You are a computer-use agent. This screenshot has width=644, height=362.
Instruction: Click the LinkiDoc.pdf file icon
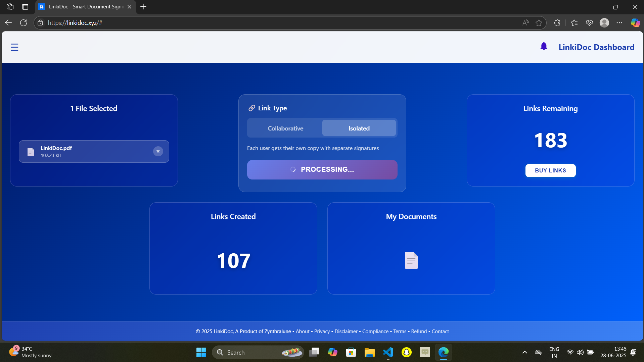(31, 152)
